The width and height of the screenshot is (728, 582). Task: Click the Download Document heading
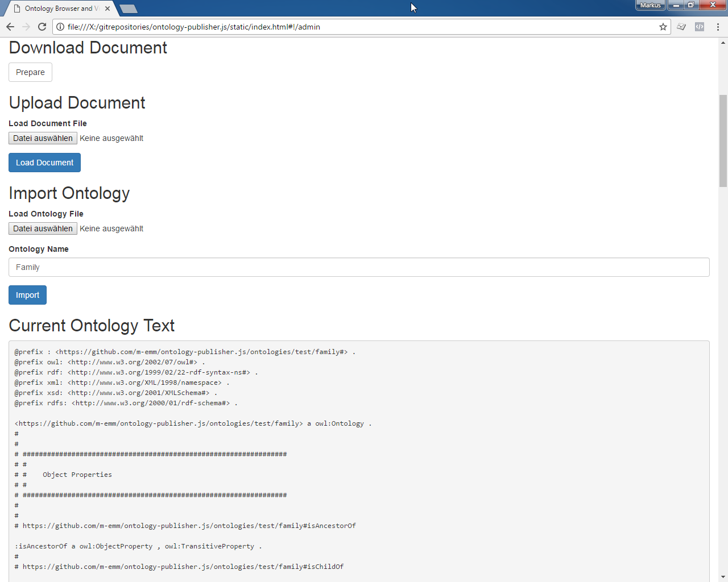click(x=88, y=48)
